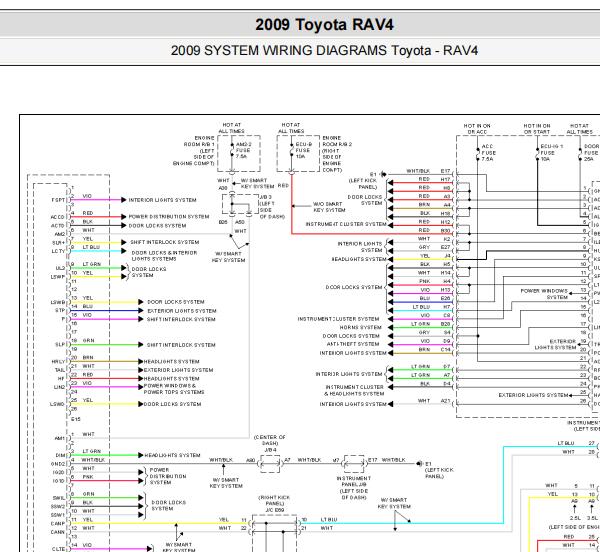Click "POWER WINDOWS & POWER TOPS SYSTEMS" text
The height and width of the screenshot is (552, 600).
coord(174,389)
